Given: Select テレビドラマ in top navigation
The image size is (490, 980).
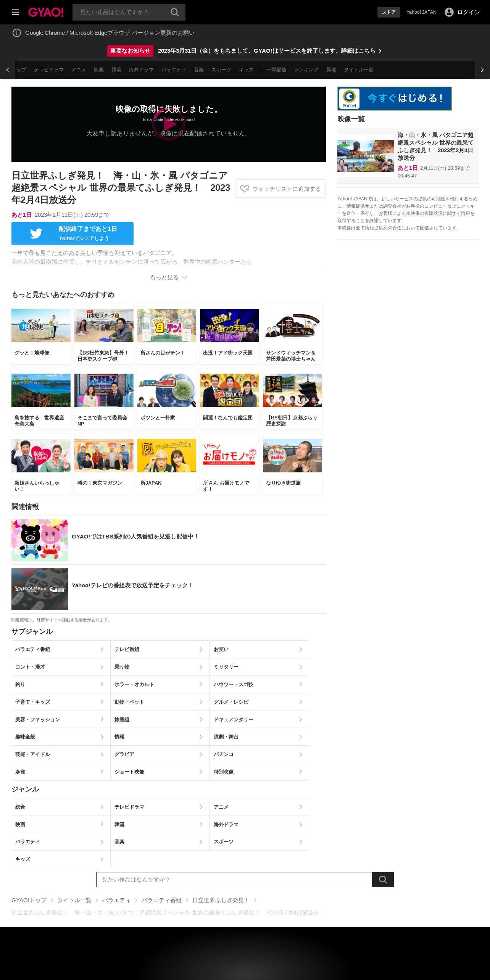Looking at the screenshot, I should click(49, 70).
